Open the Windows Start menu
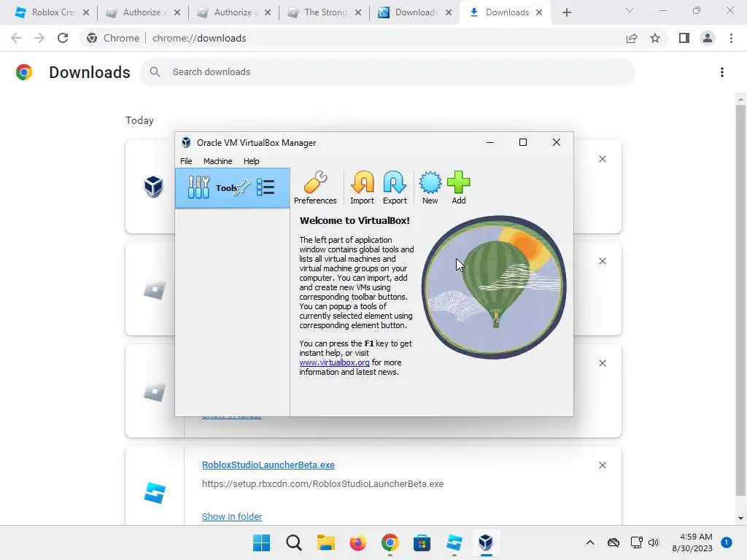747x560 pixels. click(261, 542)
